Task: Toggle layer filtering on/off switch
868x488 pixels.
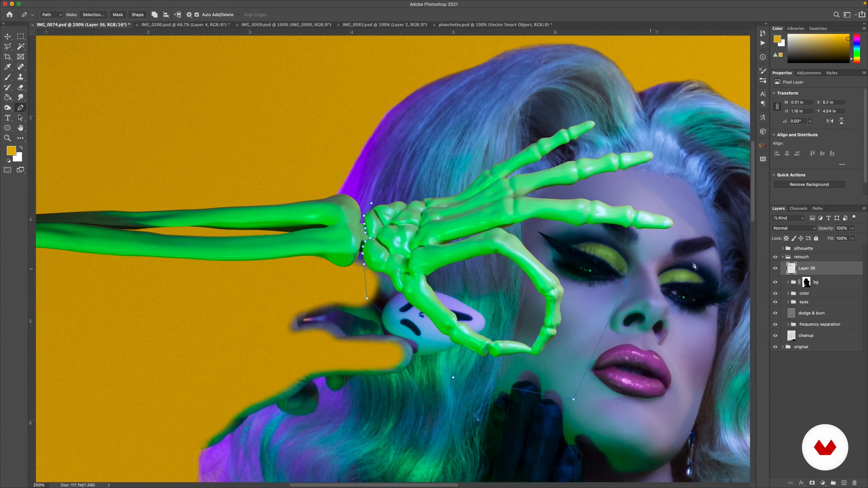Action: (x=854, y=217)
